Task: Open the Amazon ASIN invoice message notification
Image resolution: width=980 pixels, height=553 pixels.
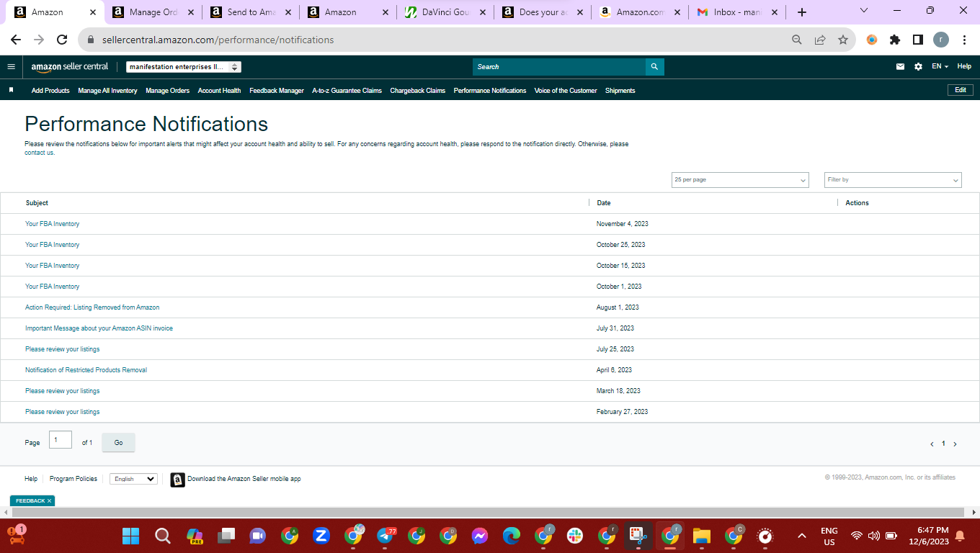Action: [x=99, y=328]
